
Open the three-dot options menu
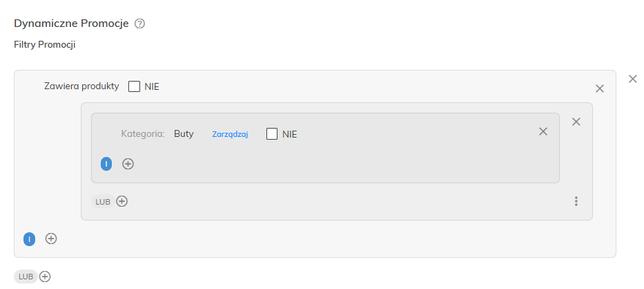[x=576, y=201]
